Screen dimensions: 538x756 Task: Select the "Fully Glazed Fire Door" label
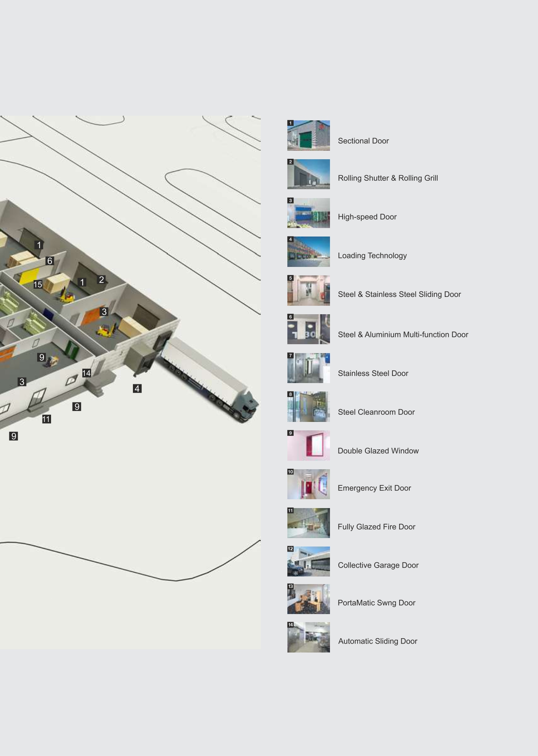(x=376, y=527)
